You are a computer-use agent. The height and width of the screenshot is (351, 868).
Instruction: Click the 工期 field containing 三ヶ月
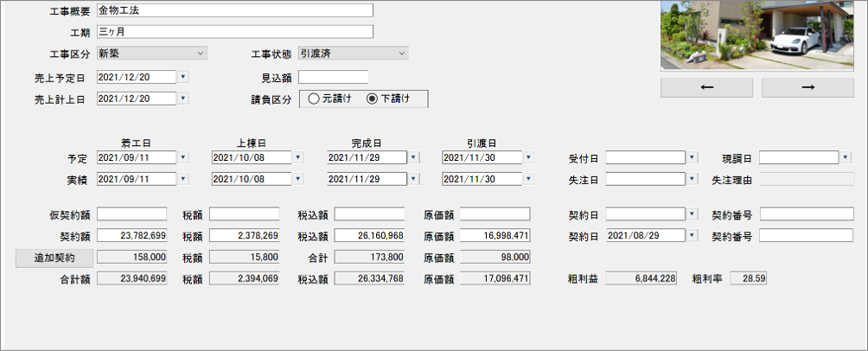(234, 32)
